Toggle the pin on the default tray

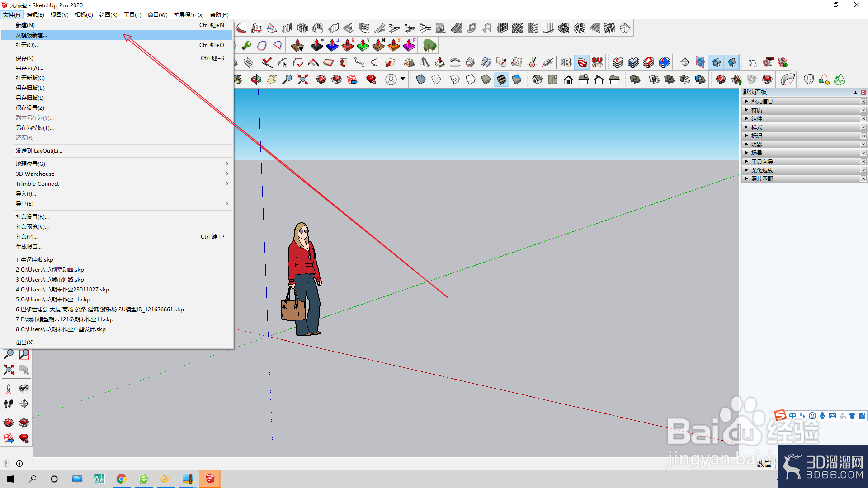(x=855, y=93)
